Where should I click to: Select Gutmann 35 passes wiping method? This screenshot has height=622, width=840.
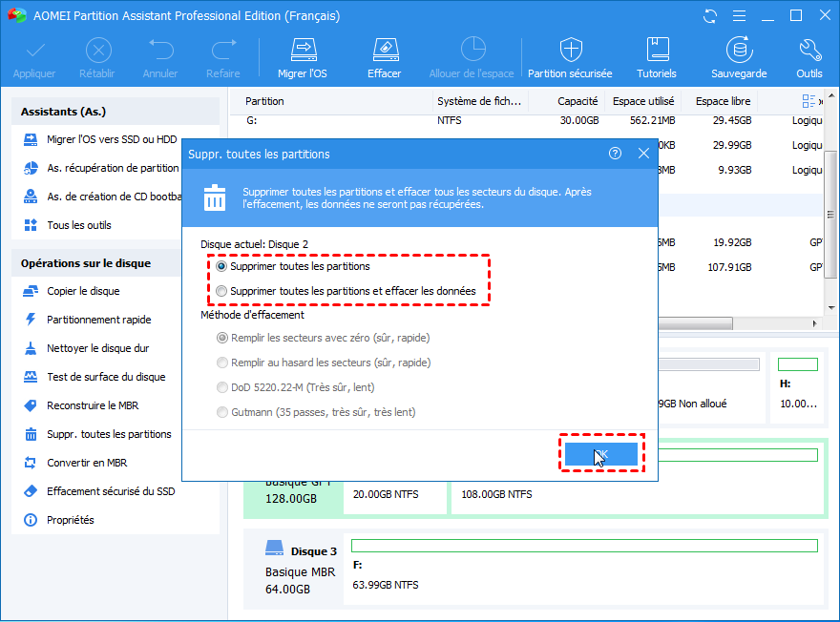(x=221, y=411)
